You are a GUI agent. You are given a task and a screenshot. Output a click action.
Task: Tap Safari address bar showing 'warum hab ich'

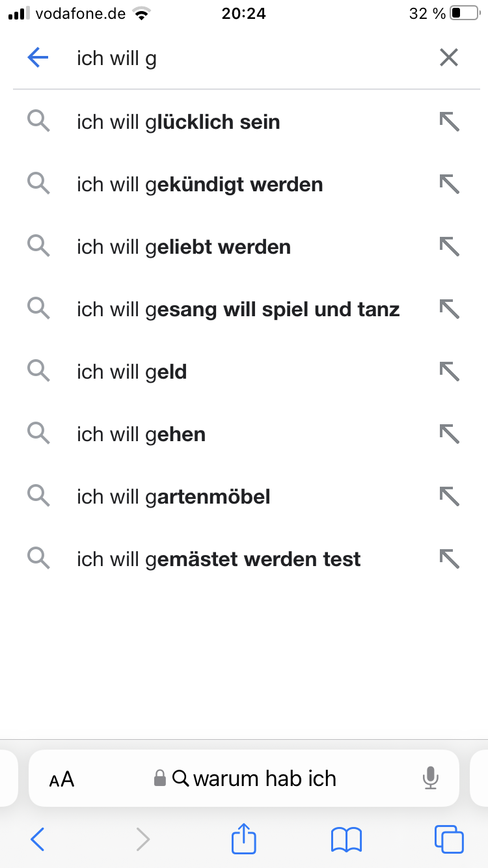click(x=244, y=778)
